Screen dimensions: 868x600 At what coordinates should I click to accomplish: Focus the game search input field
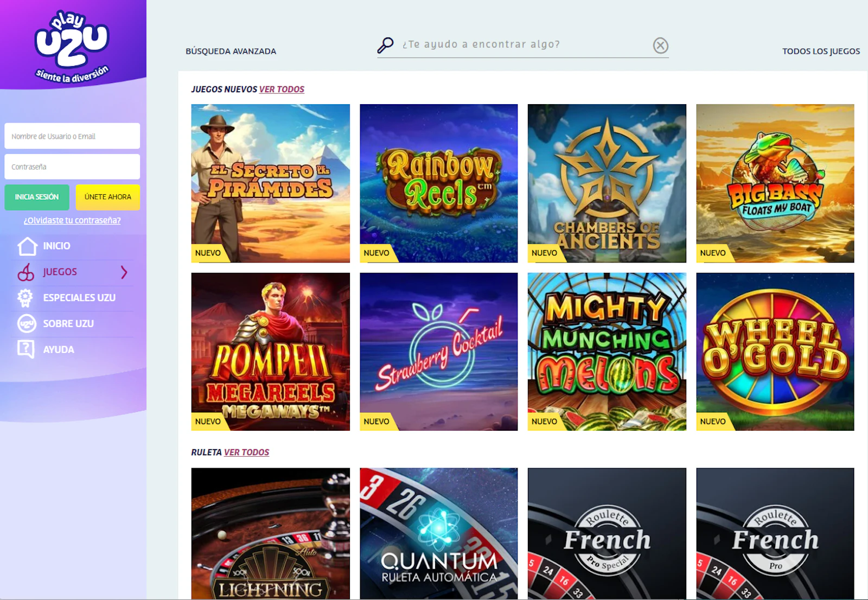(524, 44)
